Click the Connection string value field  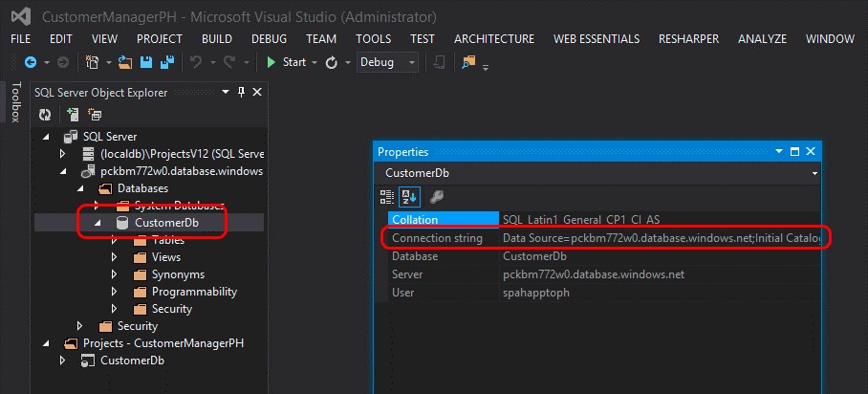[x=661, y=238]
